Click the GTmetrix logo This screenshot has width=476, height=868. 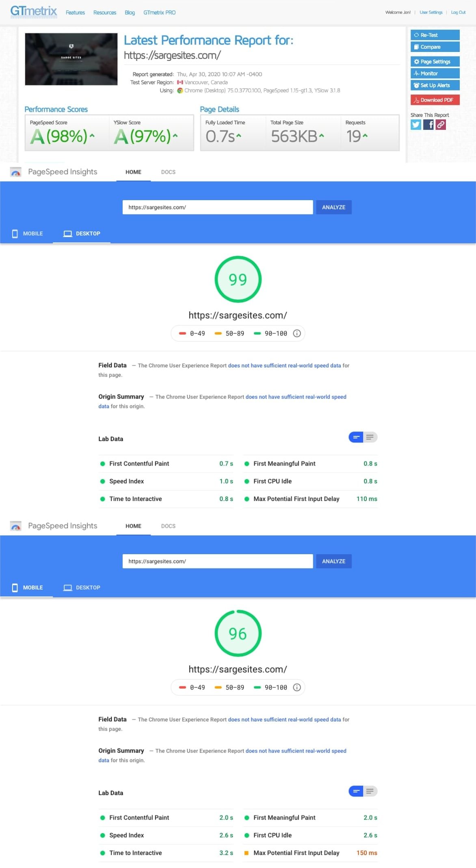click(33, 11)
